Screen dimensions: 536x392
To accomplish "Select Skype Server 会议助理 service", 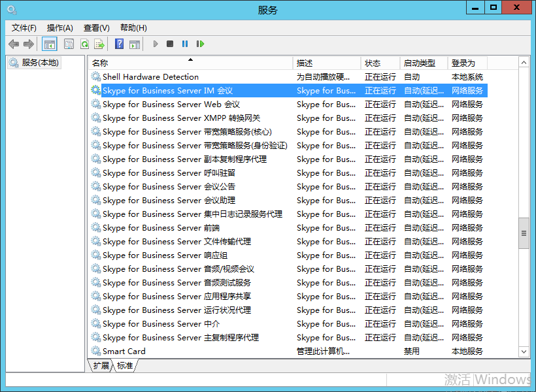I will 288,201.
